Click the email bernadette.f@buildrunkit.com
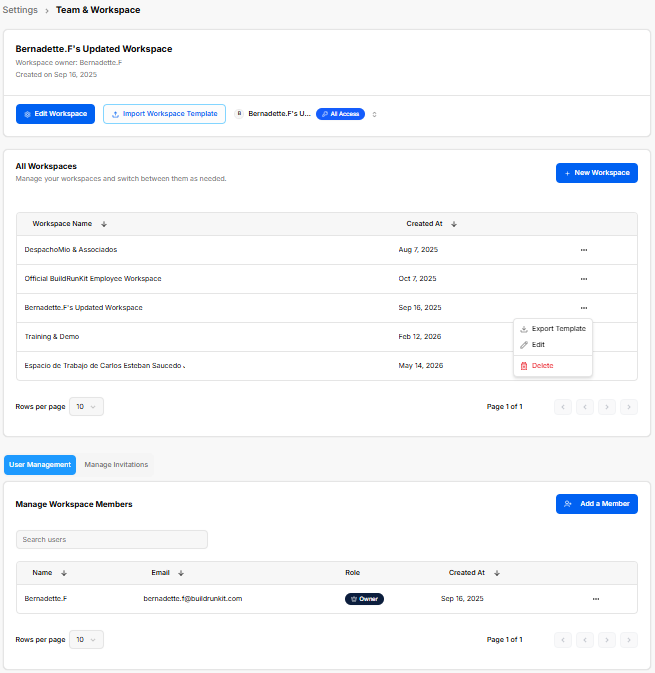Screen dimensions: 655x673 click(x=193, y=599)
